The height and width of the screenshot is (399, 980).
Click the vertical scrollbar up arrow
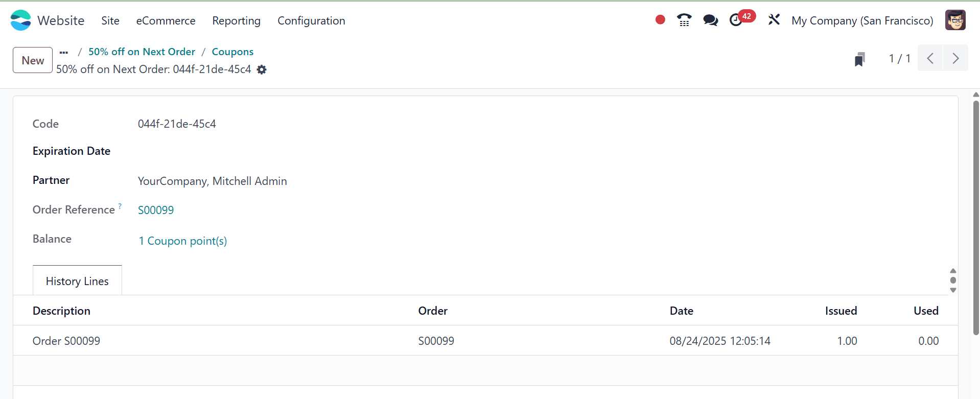[975, 94]
